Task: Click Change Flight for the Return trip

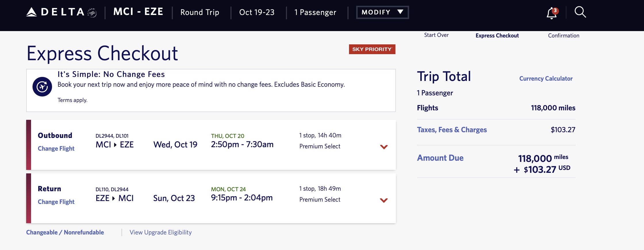Action: pyautogui.click(x=56, y=202)
